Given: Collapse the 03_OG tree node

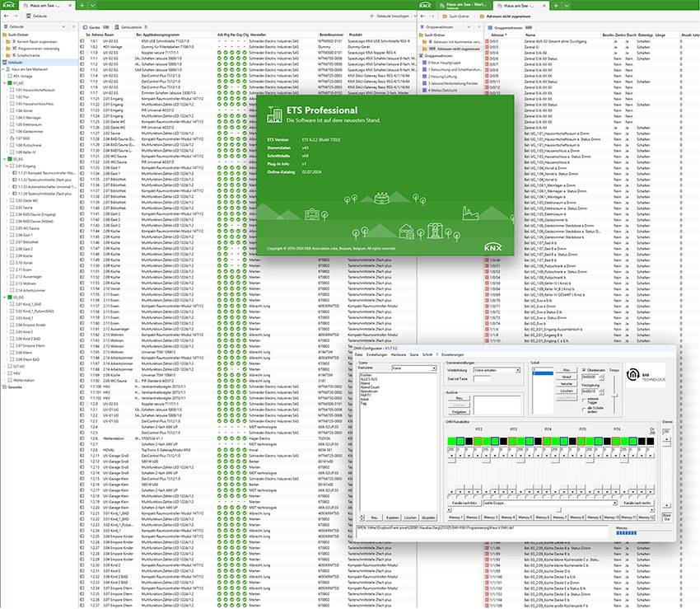Looking at the screenshot, I should coord(5,297).
